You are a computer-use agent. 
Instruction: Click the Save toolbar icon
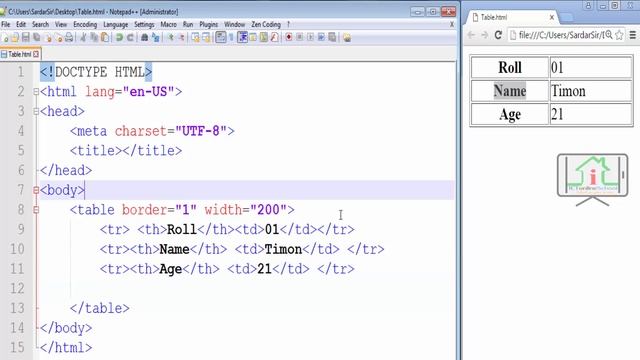pos(25,38)
